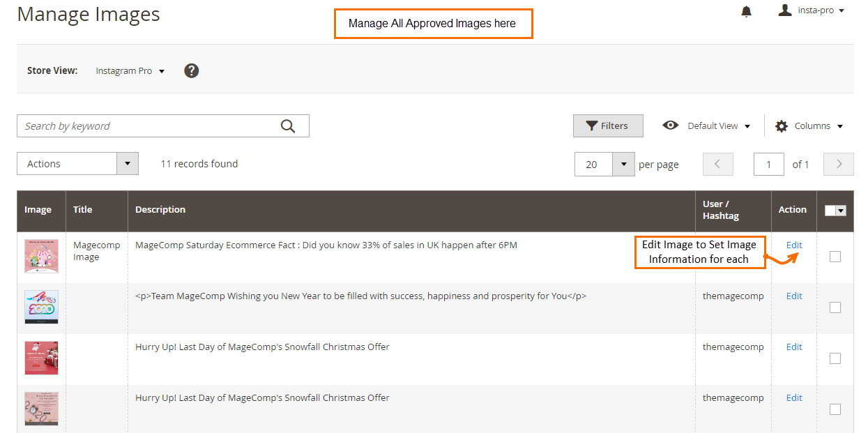868x433 pixels.
Task: Select checkbox for Magecomp Image row
Action: pyautogui.click(x=835, y=257)
